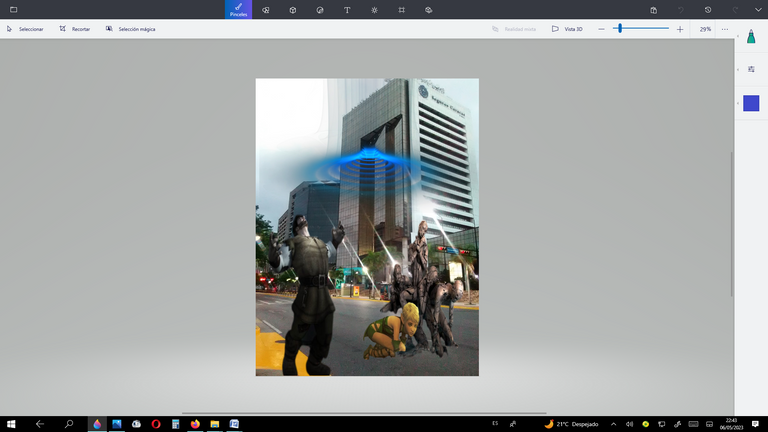This screenshot has width=768, height=432.
Task: Click the horizontal canvas scrollbar
Action: coord(364,413)
